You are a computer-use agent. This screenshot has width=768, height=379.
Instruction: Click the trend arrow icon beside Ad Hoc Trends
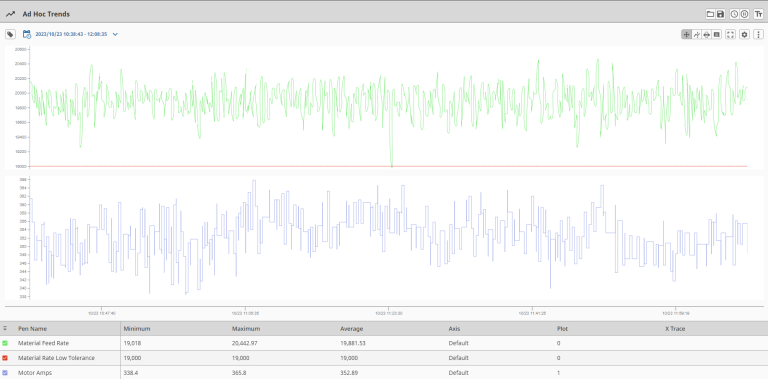tap(10, 14)
